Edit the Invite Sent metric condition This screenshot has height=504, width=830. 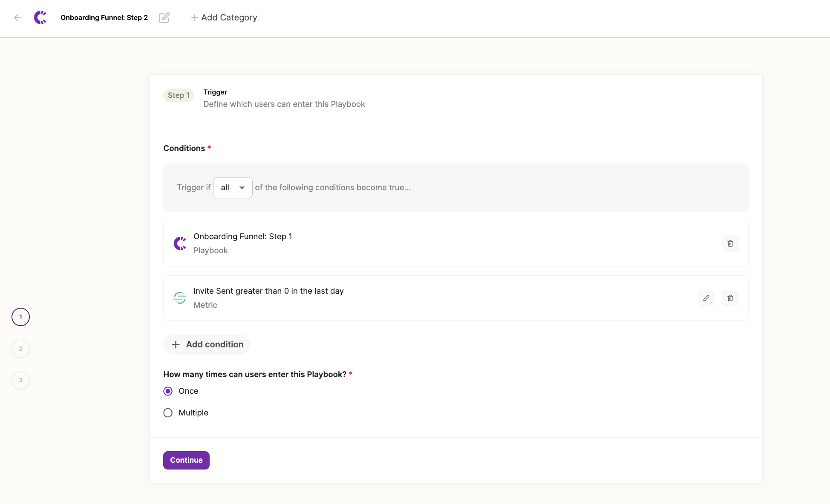pos(706,298)
